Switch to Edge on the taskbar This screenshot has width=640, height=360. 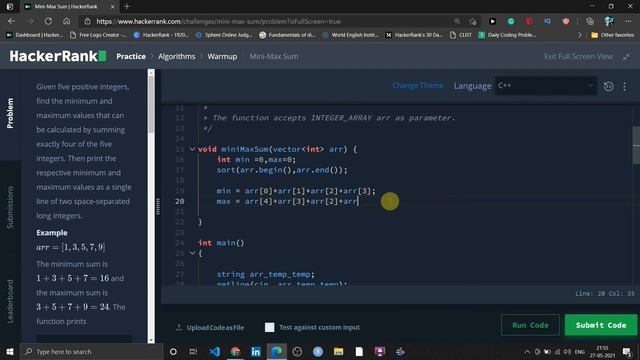coord(276,351)
